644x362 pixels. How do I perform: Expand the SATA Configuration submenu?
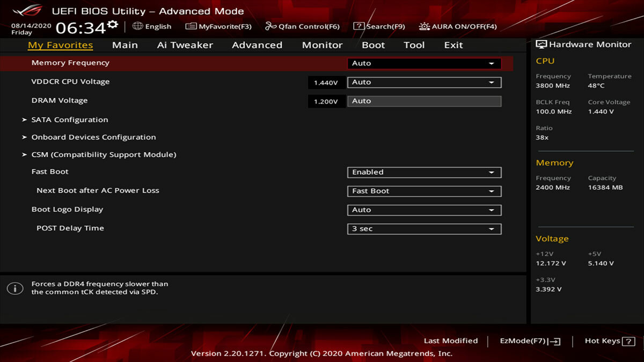coord(70,120)
